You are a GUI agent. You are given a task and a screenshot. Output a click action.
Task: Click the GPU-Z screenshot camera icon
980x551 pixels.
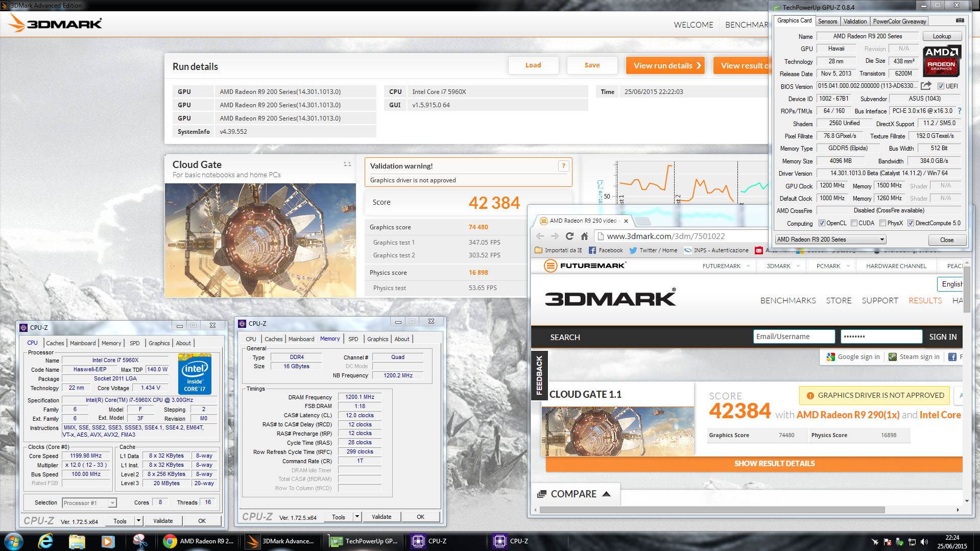point(960,21)
